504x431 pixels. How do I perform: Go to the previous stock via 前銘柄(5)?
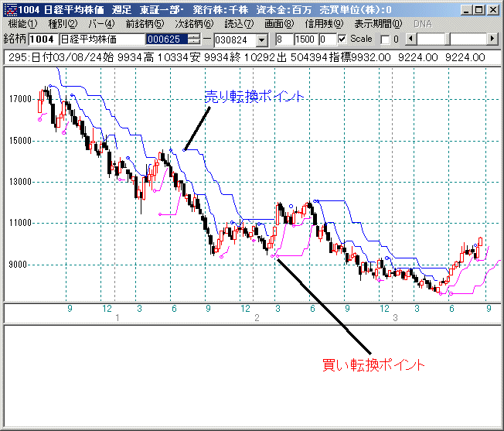tap(145, 24)
